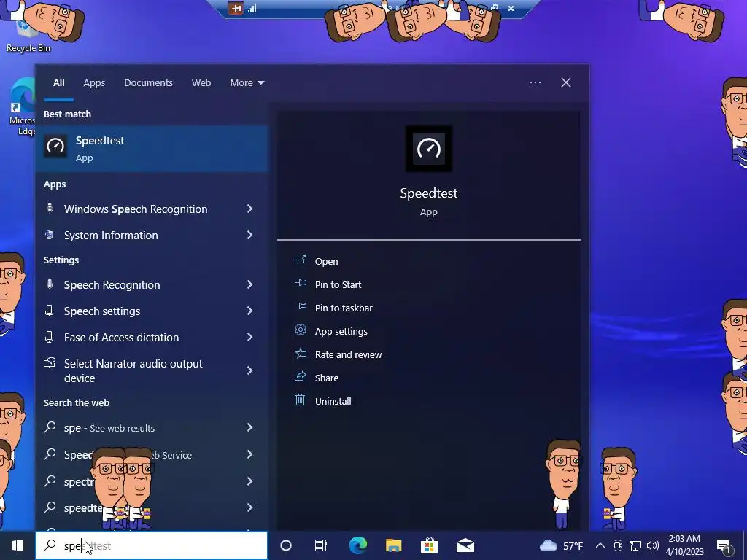Open the Windows Start button

18,545
